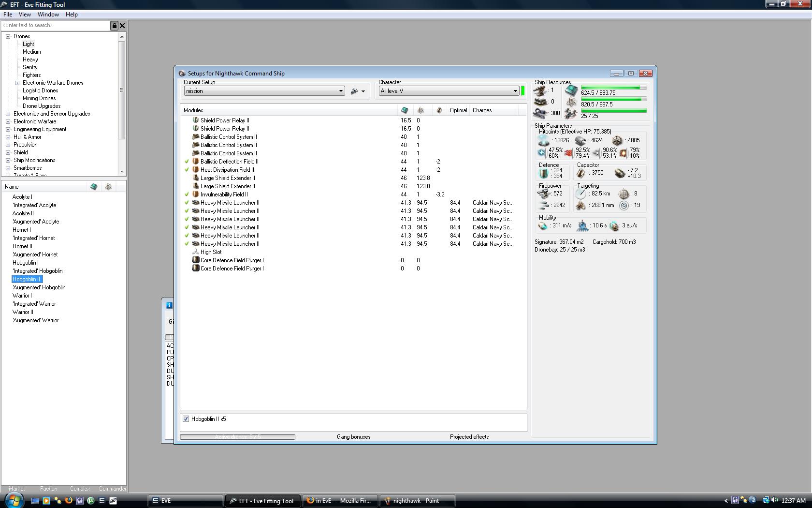Image resolution: width=812 pixels, height=508 pixels.
Task: Click the armor hitpoints icon
Action: click(580, 140)
